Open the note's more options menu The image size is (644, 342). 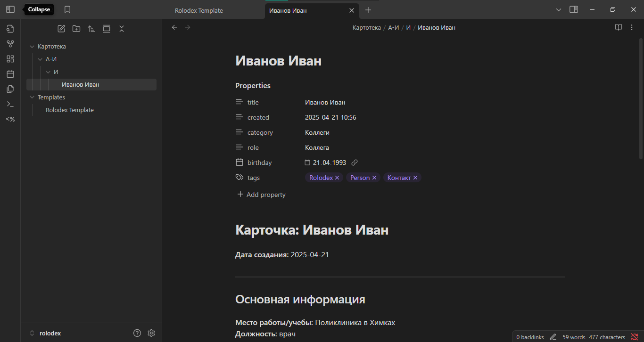[x=632, y=27]
